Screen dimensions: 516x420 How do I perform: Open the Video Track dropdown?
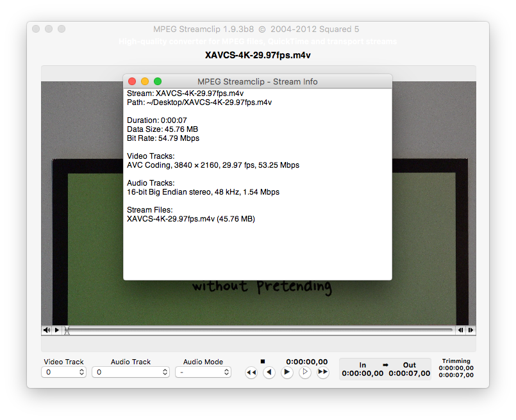point(64,372)
